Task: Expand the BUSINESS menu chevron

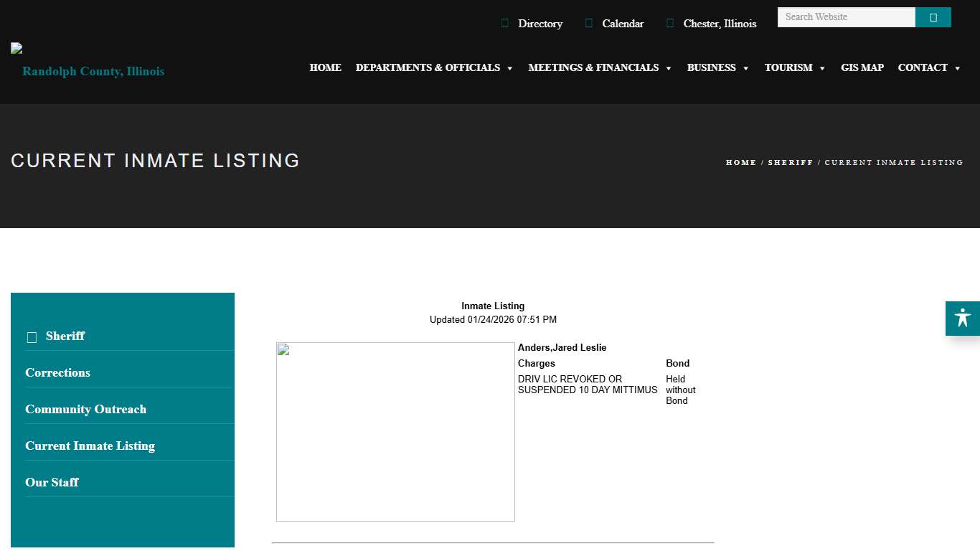Action: (746, 69)
